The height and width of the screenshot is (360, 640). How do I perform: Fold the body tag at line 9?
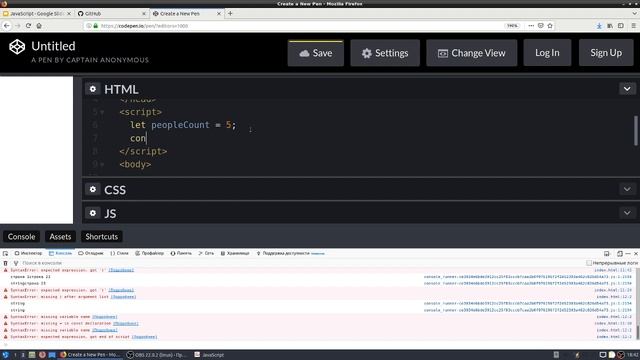coord(102,164)
